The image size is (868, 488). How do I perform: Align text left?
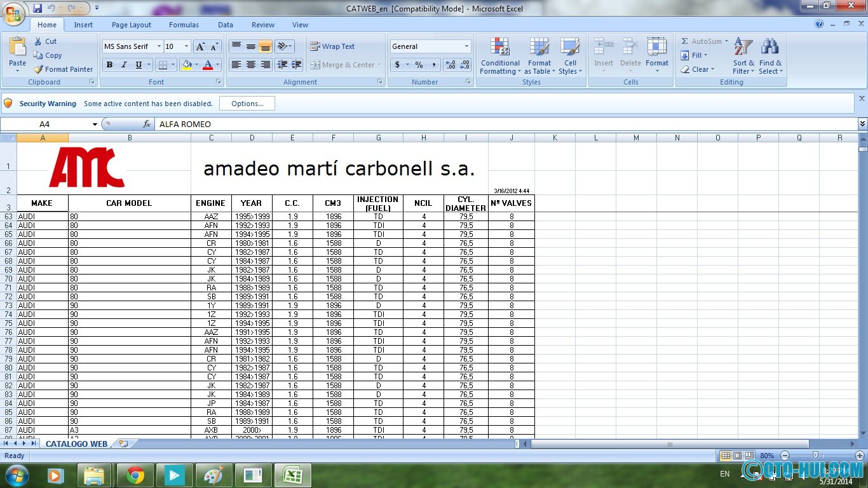click(236, 65)
